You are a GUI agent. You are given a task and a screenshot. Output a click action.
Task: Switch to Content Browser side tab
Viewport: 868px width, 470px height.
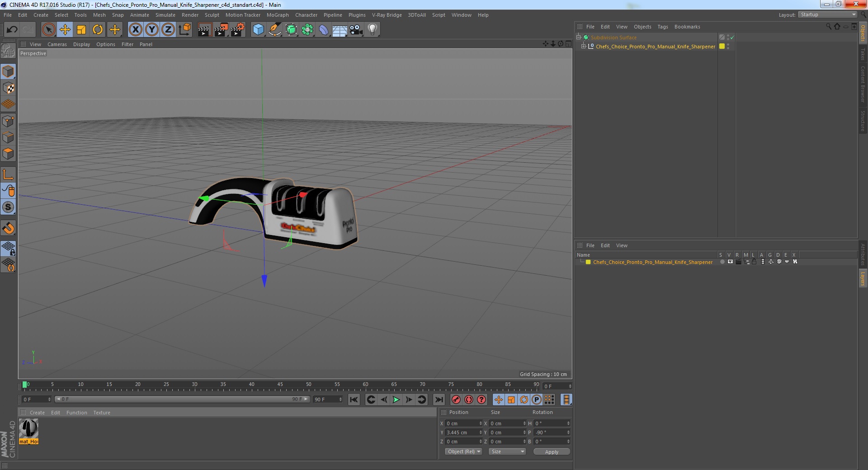[863, 85]
